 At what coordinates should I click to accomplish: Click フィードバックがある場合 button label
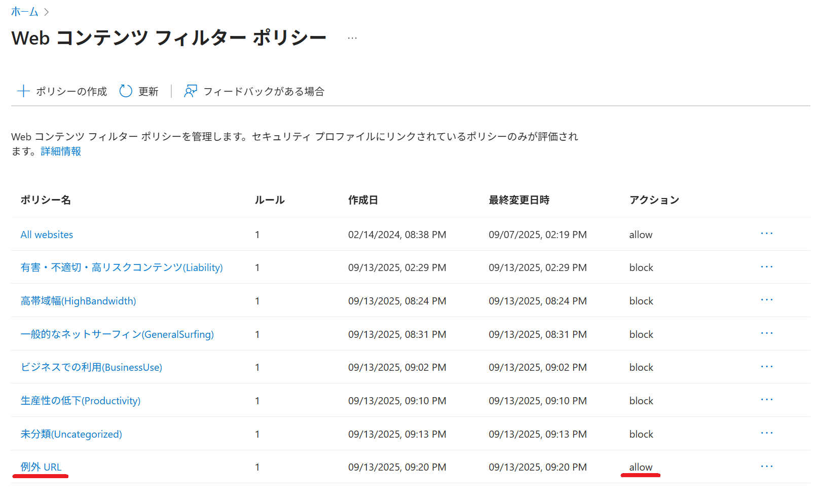pyautogui.click(x=264, y=92)
